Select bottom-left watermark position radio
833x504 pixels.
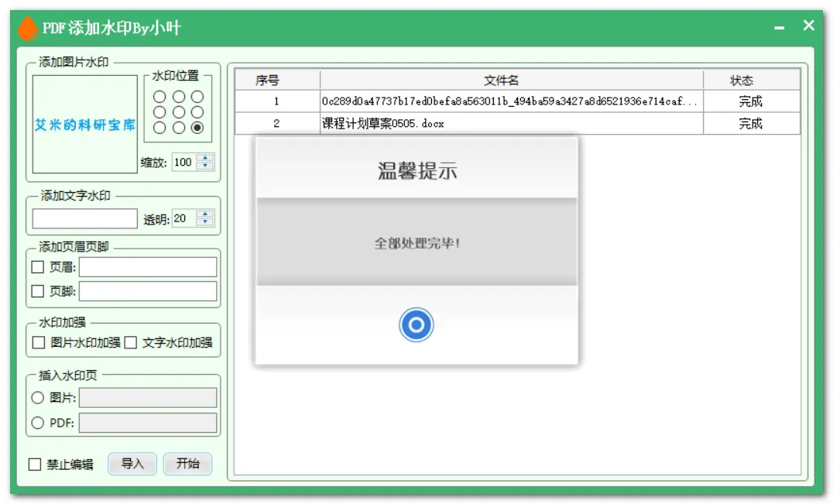coord(159,128)
